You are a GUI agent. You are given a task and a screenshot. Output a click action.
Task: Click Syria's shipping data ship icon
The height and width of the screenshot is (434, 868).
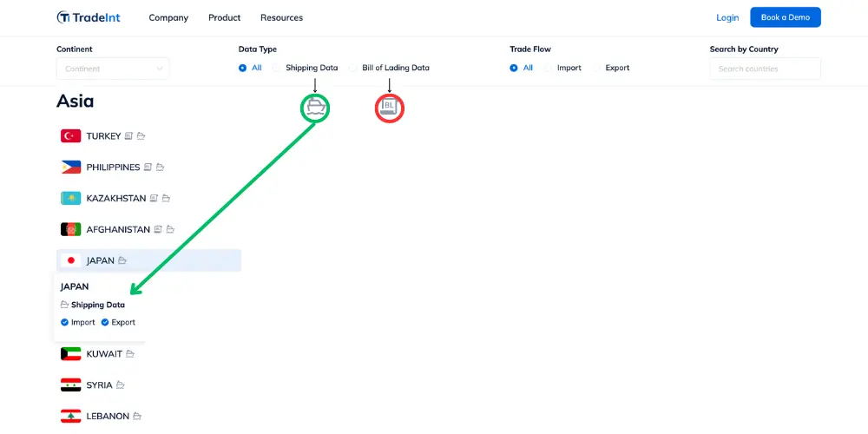[x=120, y=385]
